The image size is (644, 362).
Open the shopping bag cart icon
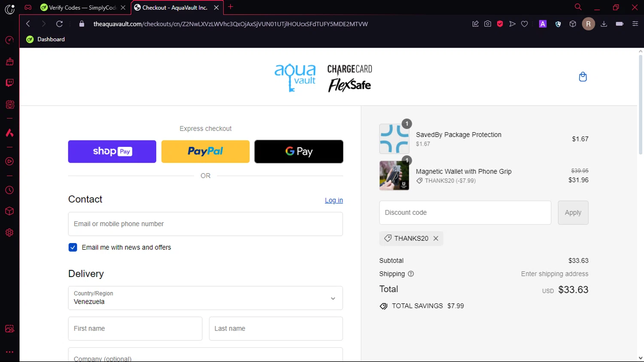[583, 77]
